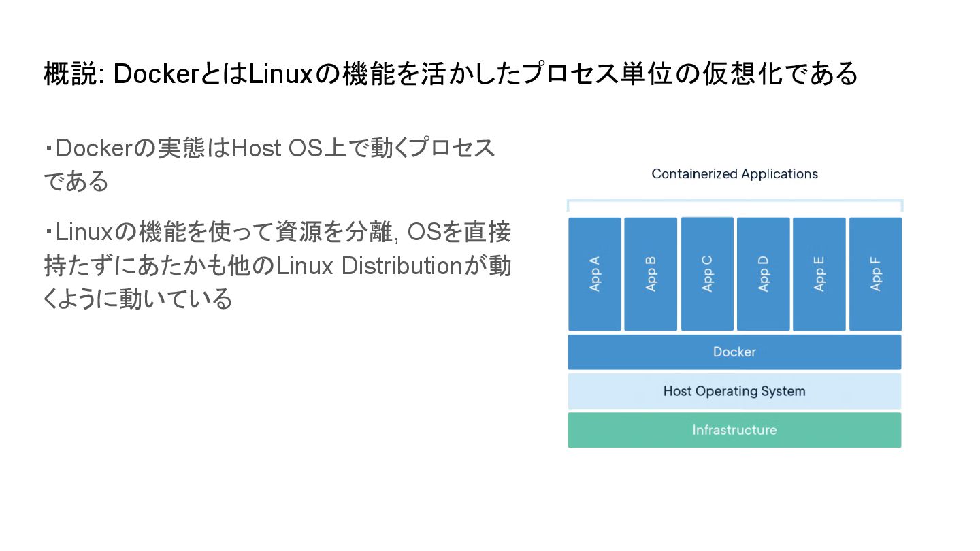Click the 'App D' block in diagram
The width and height of the screenshot is (980, 551).
764,274
